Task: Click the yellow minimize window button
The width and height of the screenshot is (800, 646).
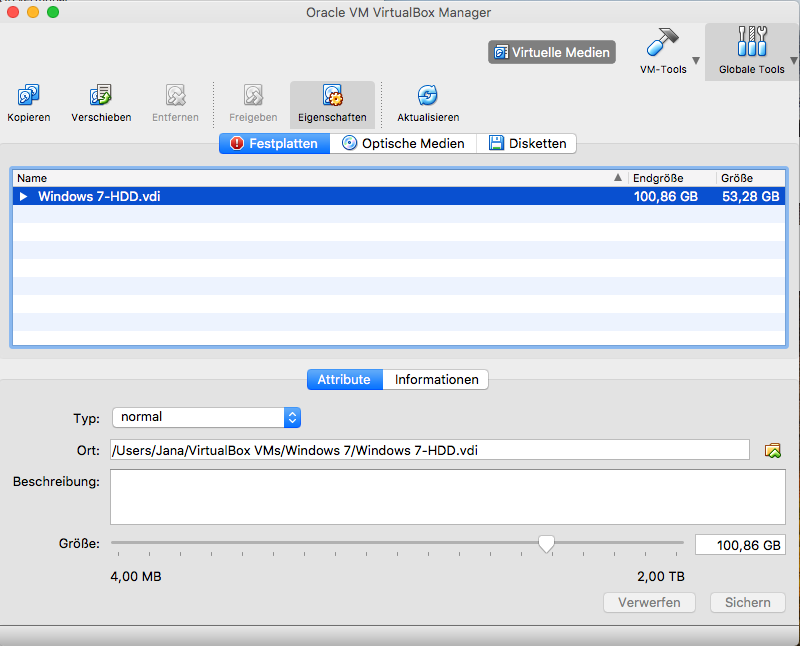Action: click(x=33, y=12)
